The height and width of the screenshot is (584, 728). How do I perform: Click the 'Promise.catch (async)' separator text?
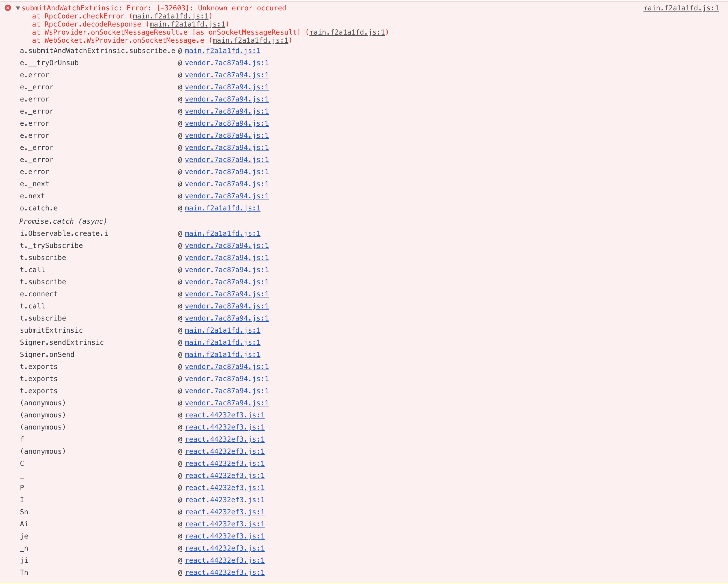coord(63,222)
